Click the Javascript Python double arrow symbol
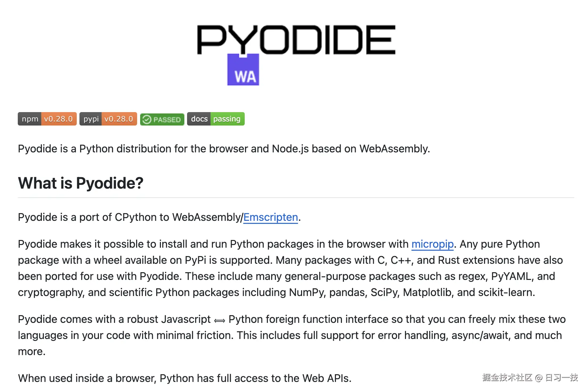The height and width of the screenshot is (392, 588). tap(220, 321)
